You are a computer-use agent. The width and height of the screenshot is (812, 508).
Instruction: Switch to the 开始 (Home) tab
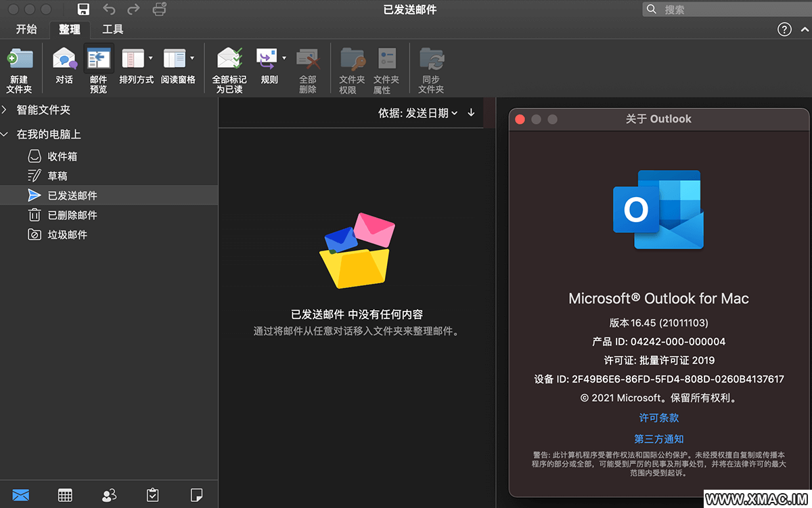[x=26, y=29]
